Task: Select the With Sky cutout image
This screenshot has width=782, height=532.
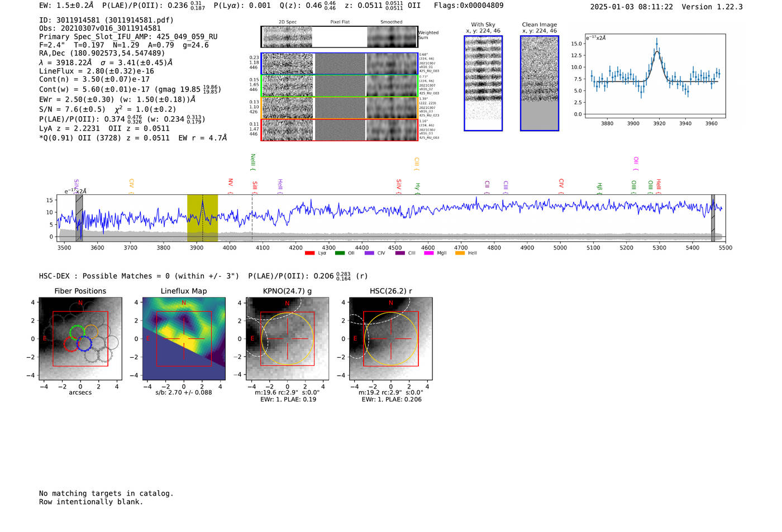Action: [x=483, y=83]
